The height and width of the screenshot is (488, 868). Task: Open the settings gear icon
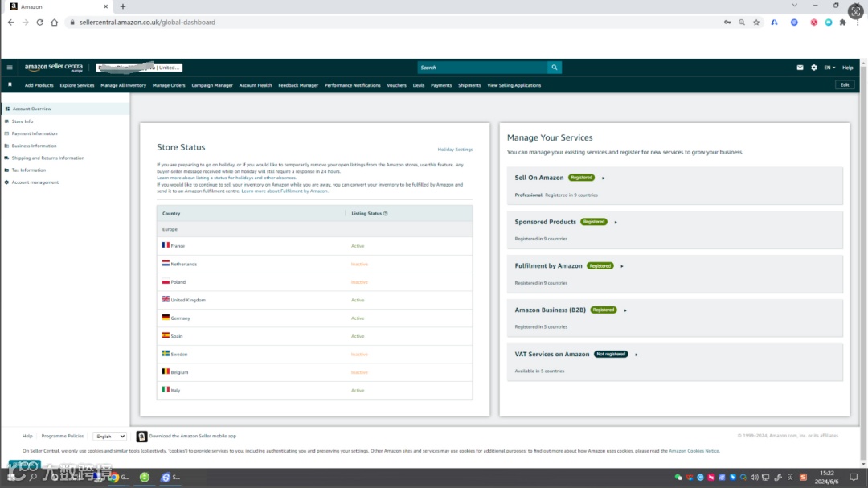(x=813, y=68)
